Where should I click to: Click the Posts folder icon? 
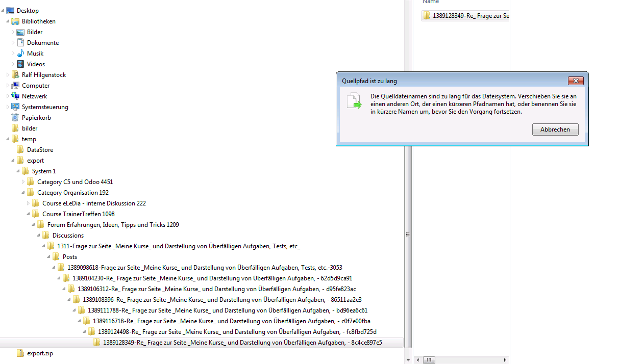tap(56, 257)
